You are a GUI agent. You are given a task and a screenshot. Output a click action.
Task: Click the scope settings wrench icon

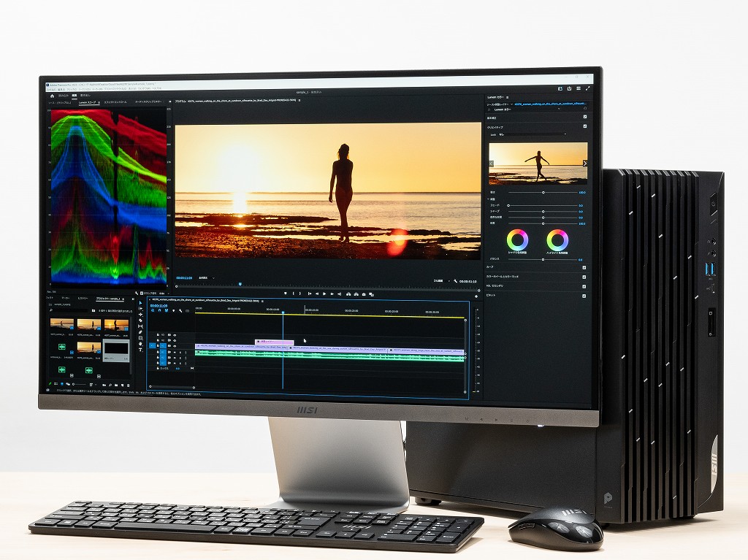pos(136,293)
